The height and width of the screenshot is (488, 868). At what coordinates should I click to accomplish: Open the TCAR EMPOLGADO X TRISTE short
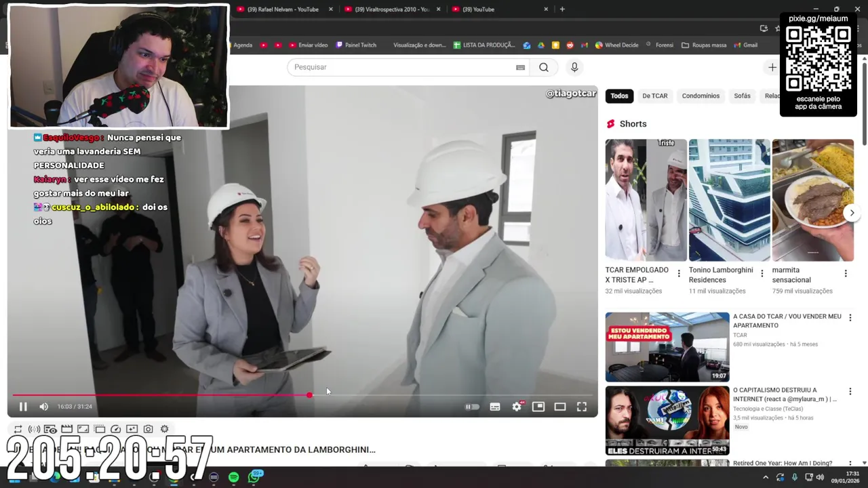[x=646, y=201]
